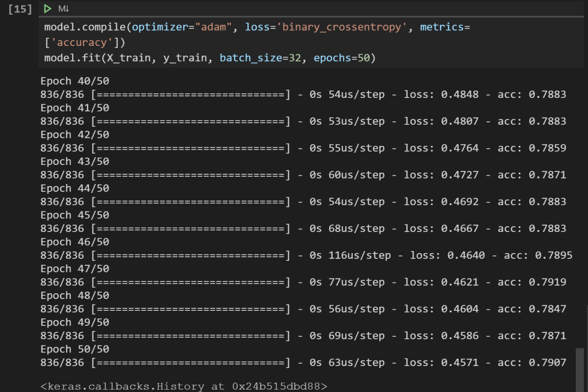Place cursor in the model.compile line

pos(122,27)
